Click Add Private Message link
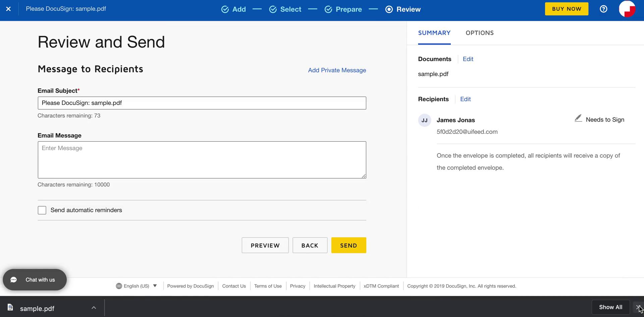Image resolution: width=644 pixels, height=317 pixels. point(337,70)
